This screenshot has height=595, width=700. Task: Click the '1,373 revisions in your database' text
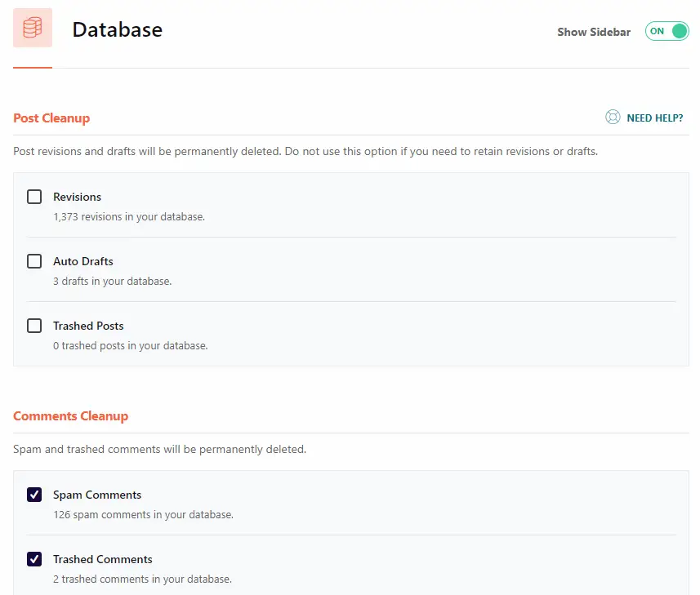129,217
